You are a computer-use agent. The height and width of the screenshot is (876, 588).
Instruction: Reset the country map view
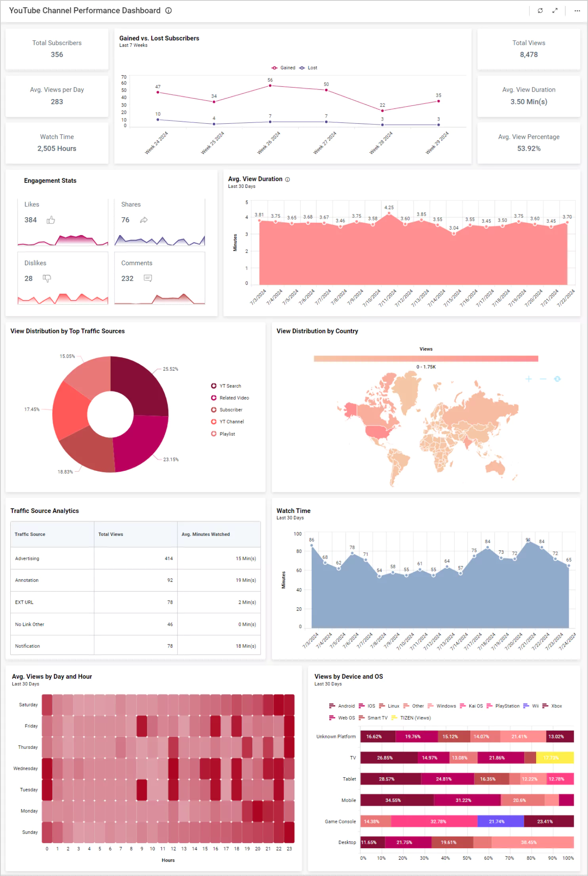tap(557, 379)
